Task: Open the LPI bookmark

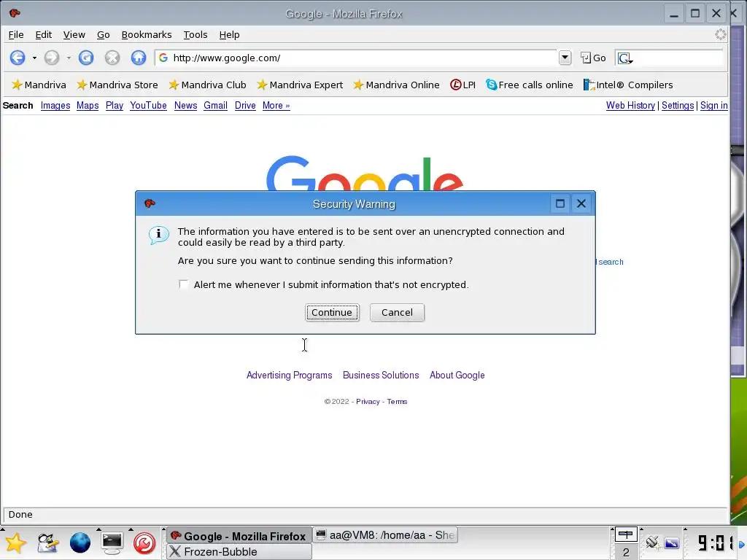Action: (462, 85)
